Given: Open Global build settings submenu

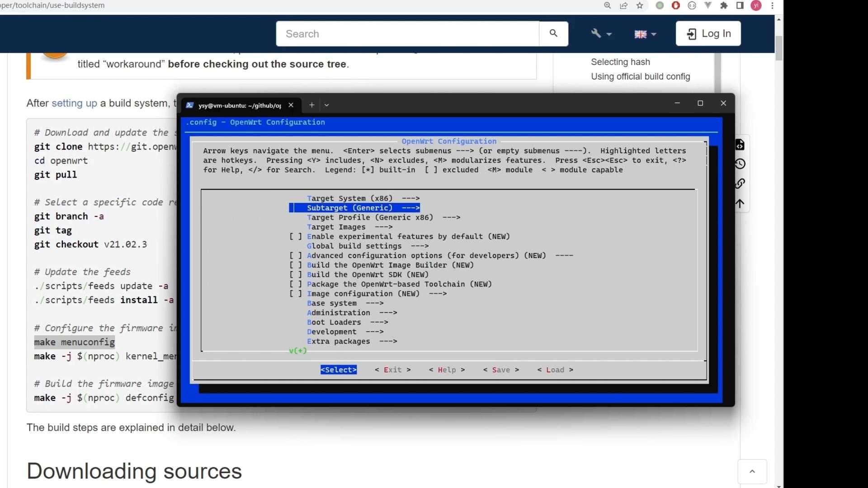Looking at the screenshot, I should click(368, 246).
